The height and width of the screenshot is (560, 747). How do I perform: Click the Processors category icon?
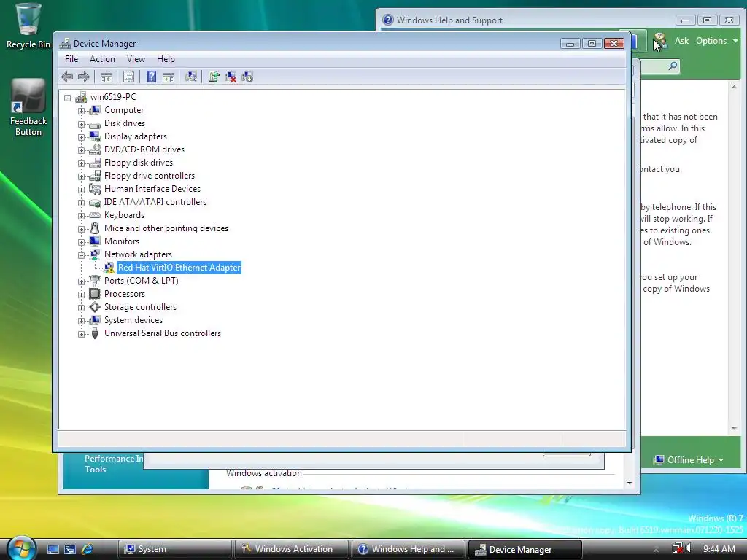(95, 294)
